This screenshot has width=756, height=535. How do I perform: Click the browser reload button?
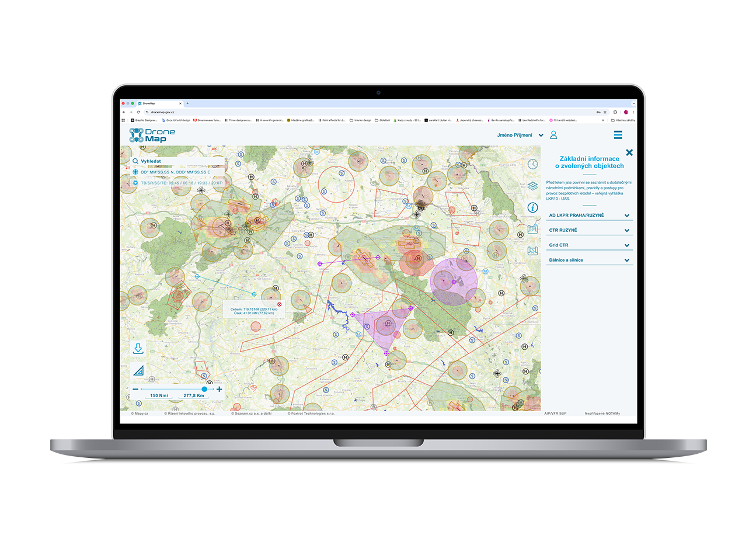click(x=138, y=112)
